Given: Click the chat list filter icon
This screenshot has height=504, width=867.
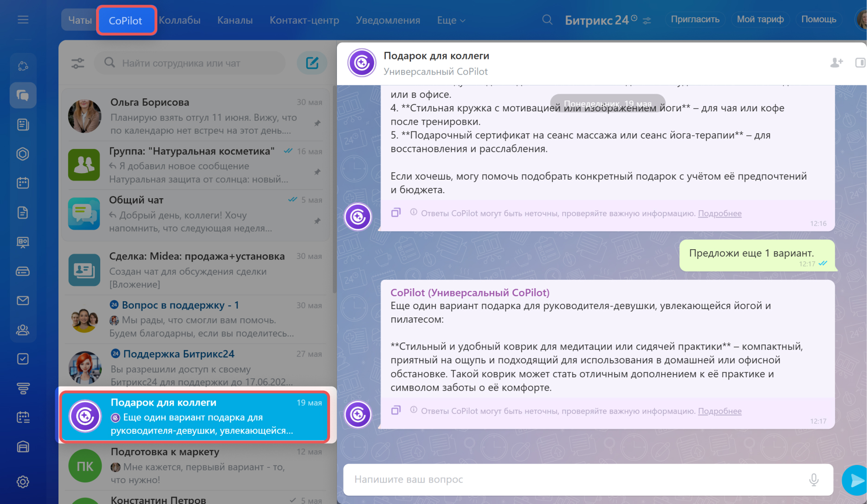Looking at the screenshot, I should tap(78, 63).
